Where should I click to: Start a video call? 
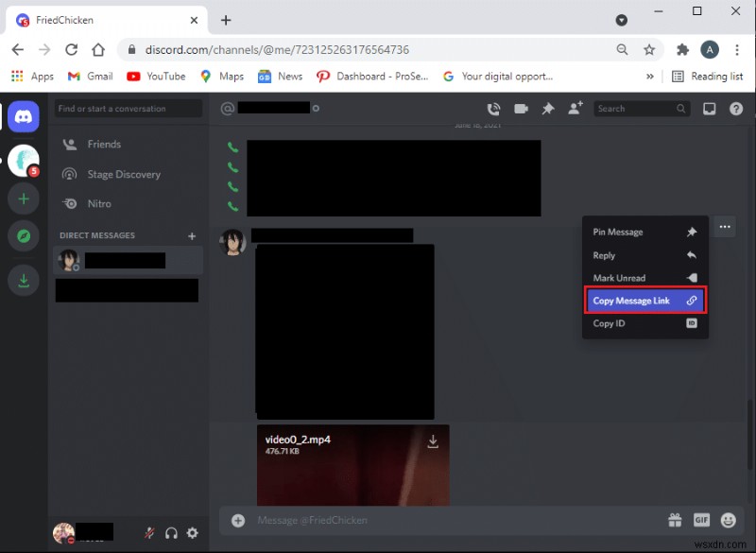tap(521, 109)
